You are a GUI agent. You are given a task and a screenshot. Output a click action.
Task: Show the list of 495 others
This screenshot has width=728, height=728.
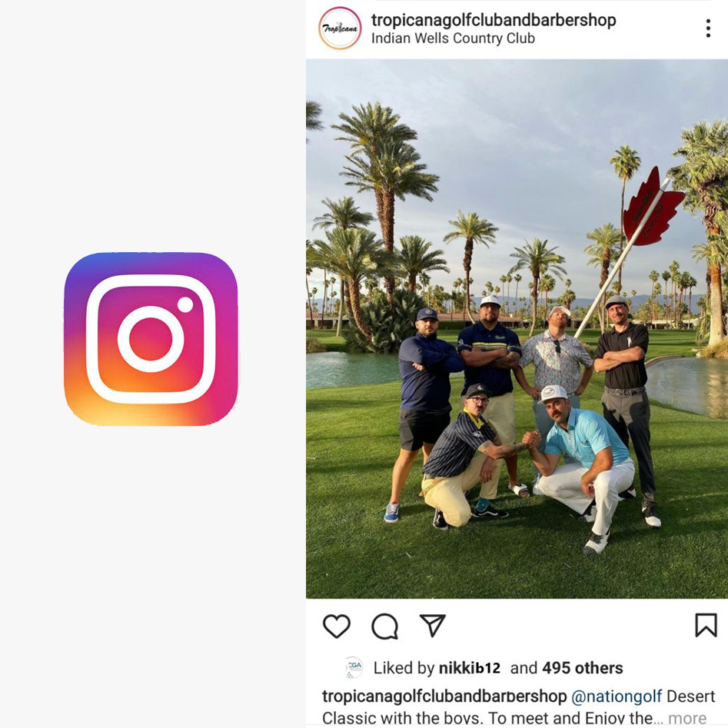[582, 668]
